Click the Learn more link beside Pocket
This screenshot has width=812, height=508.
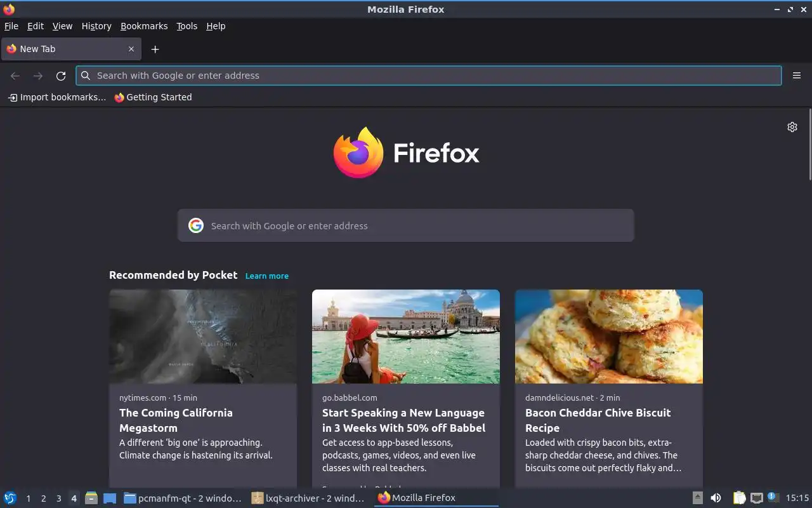(x=267, y=276)
